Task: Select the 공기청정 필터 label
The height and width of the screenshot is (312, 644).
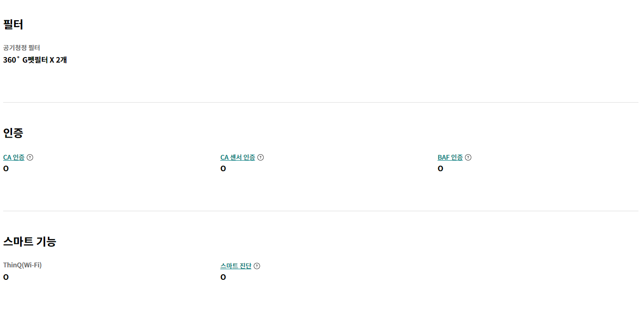Action: [x=22, y=48]
